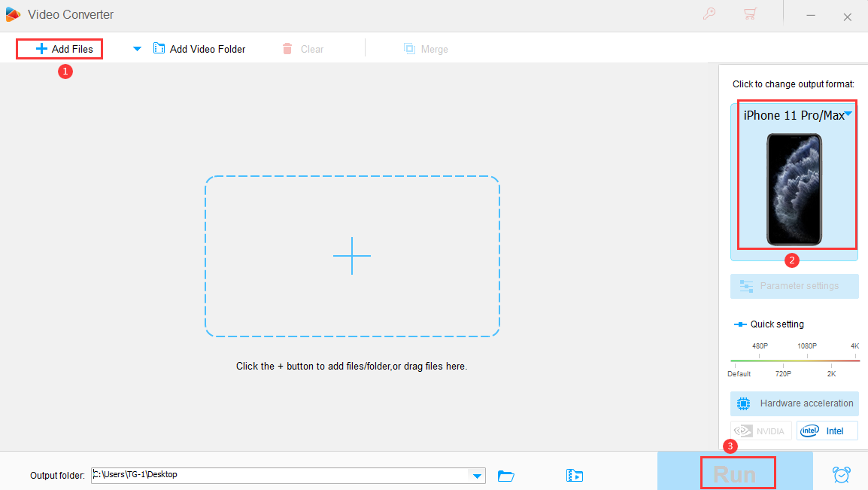Choose Add Video Folder
The height and width of the screenshot is (490, 868).
click(199, 49)
